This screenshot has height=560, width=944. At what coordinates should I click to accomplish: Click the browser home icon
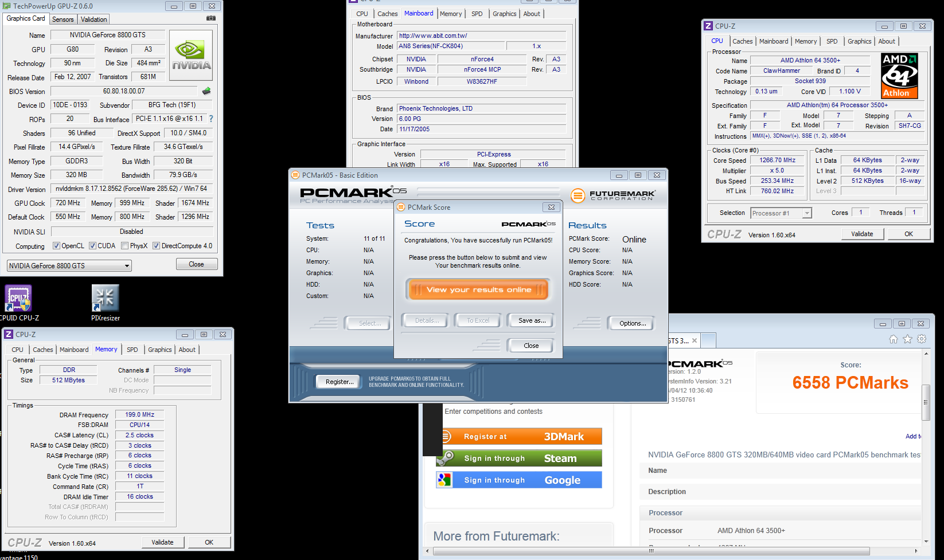(x=893, y=339)
